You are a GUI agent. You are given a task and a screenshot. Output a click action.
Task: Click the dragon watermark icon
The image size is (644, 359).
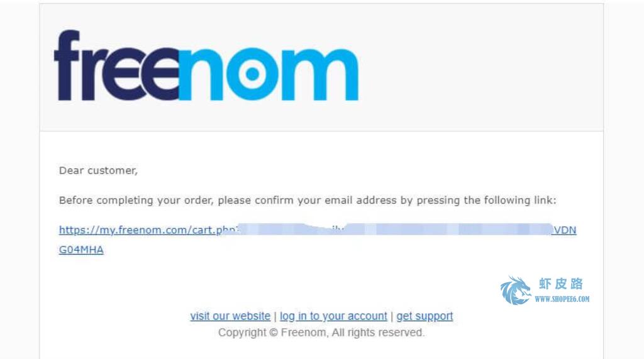point(515,290)
